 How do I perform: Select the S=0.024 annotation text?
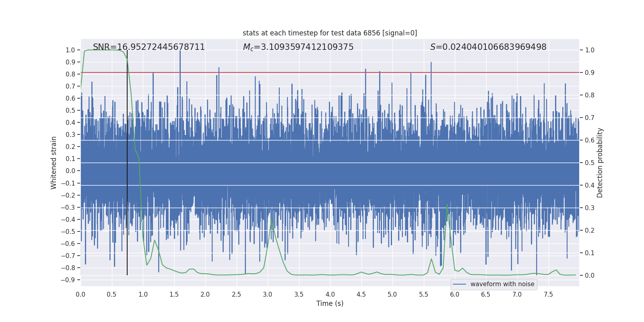click(488, 47)
